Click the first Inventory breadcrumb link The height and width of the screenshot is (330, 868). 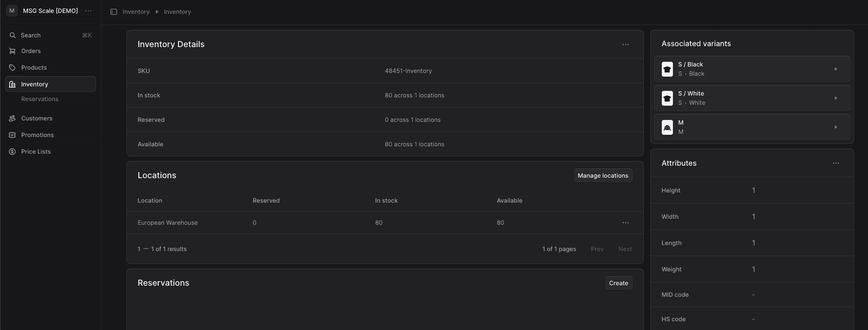[136, 12]
